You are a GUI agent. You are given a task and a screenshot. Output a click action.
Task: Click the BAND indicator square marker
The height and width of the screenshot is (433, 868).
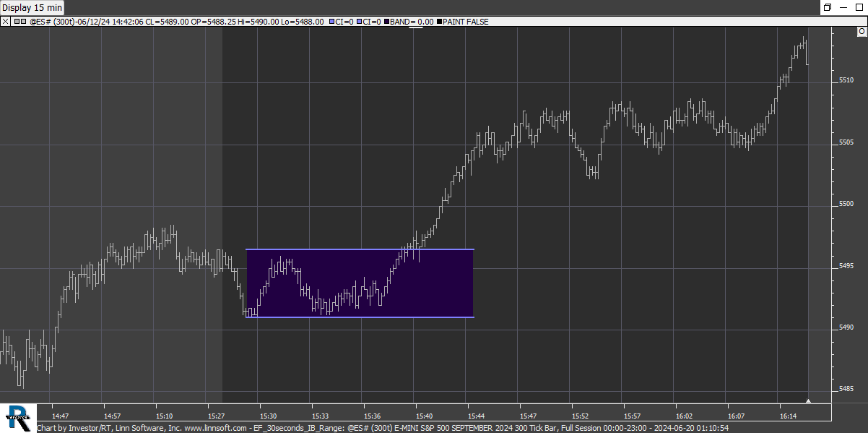coord(387,22)
